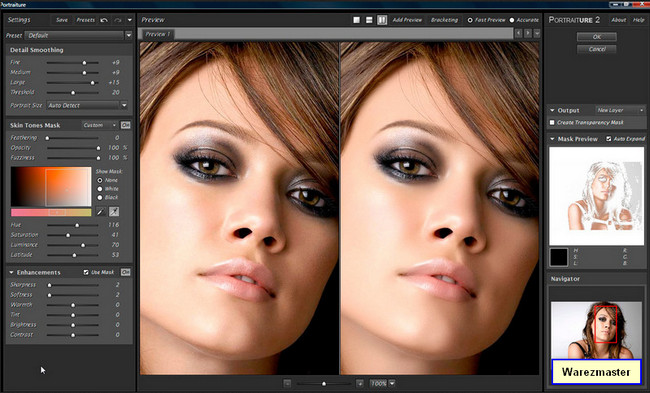Open the Output New Layer dropdown

pyautogui.click(x=620, y=110)
